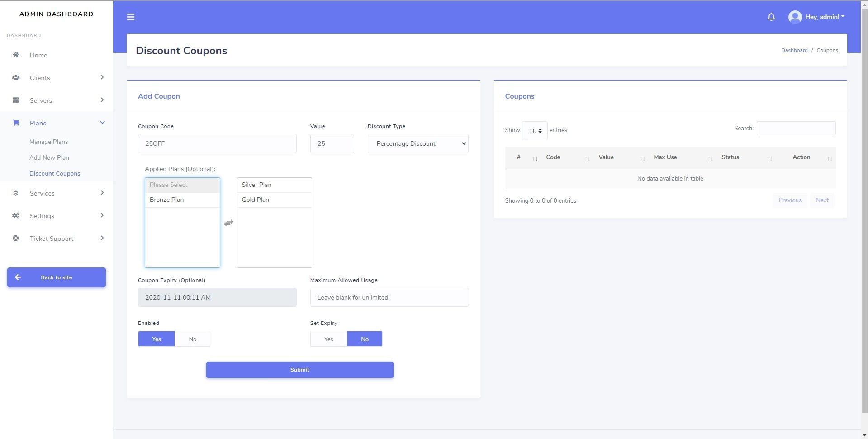Open the notifications bell
Screen dimensions: 868x439
click(x=771, y=17)
